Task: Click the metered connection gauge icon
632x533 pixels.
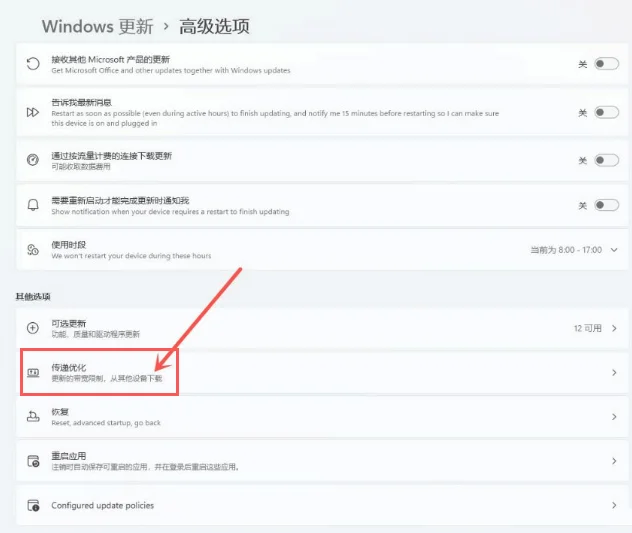Action: coord(33,160)
